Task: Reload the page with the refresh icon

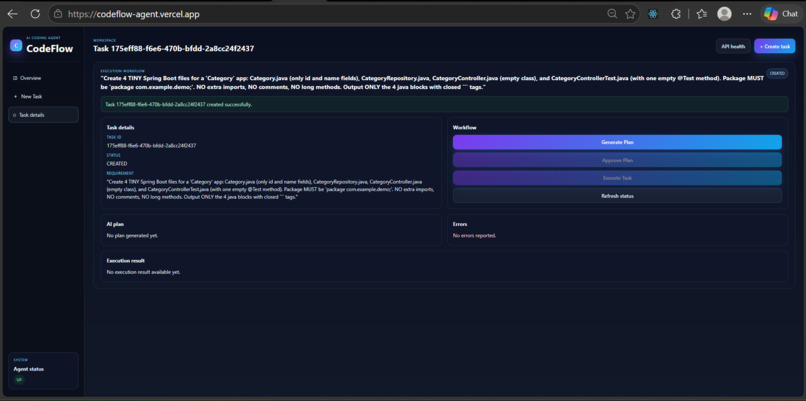Action: pyautogui.click(x=35, y=14)
